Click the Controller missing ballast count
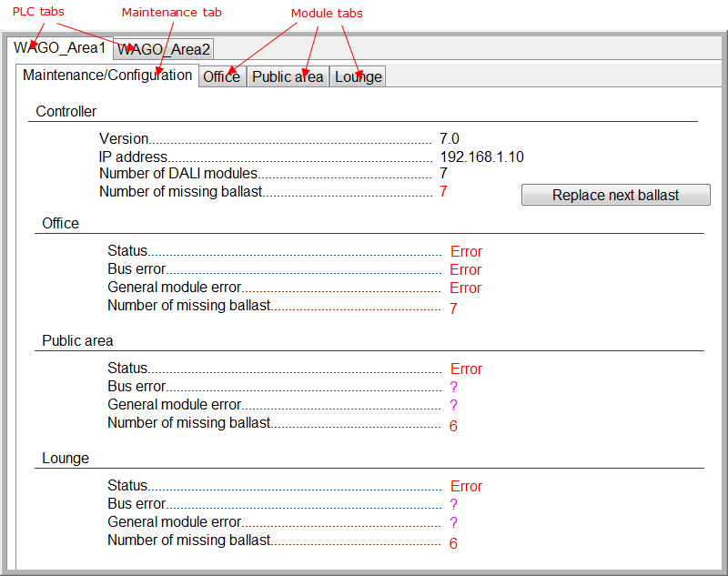This screenshot has width=728, height=576. tap(443, 192)
